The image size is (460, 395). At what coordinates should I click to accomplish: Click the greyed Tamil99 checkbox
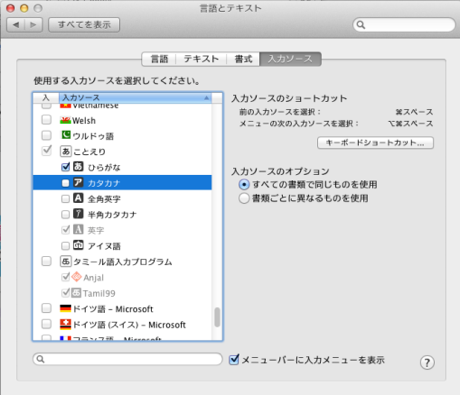tap(66, 293)
